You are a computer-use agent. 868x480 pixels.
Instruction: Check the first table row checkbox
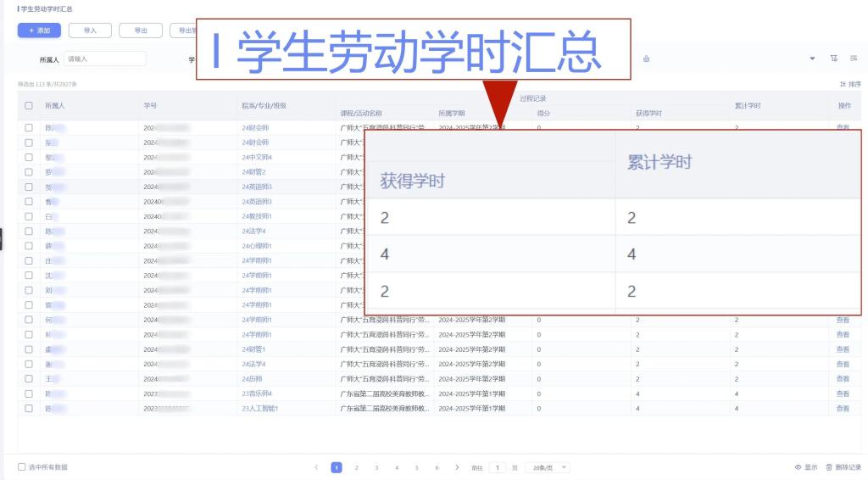click(29, 127)
